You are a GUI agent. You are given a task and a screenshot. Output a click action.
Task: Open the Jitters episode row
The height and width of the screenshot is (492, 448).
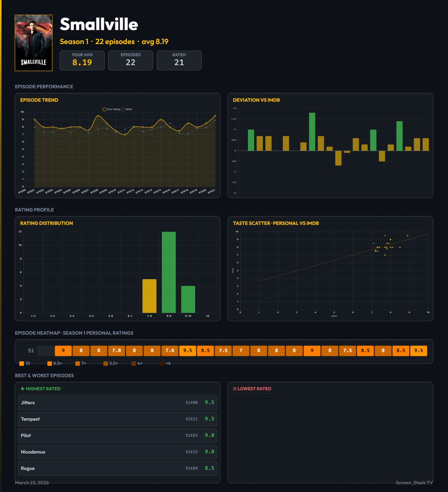(118, 403)
